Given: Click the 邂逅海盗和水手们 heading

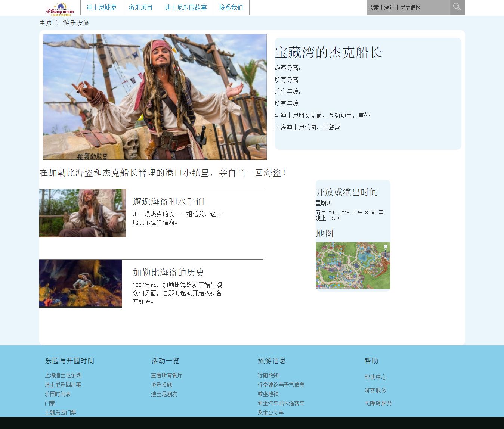Looking at the screenshot, I should pyautogui.click(x=168, y=202).
